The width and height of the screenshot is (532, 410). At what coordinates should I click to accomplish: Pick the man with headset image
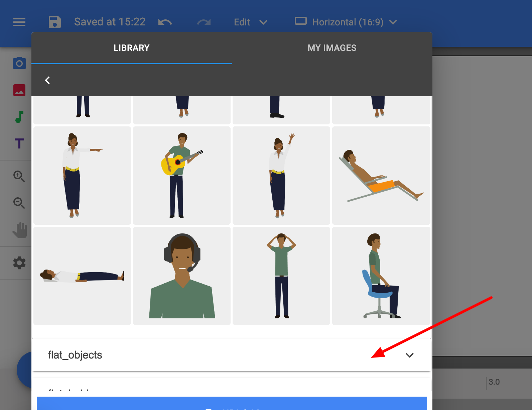182,276
